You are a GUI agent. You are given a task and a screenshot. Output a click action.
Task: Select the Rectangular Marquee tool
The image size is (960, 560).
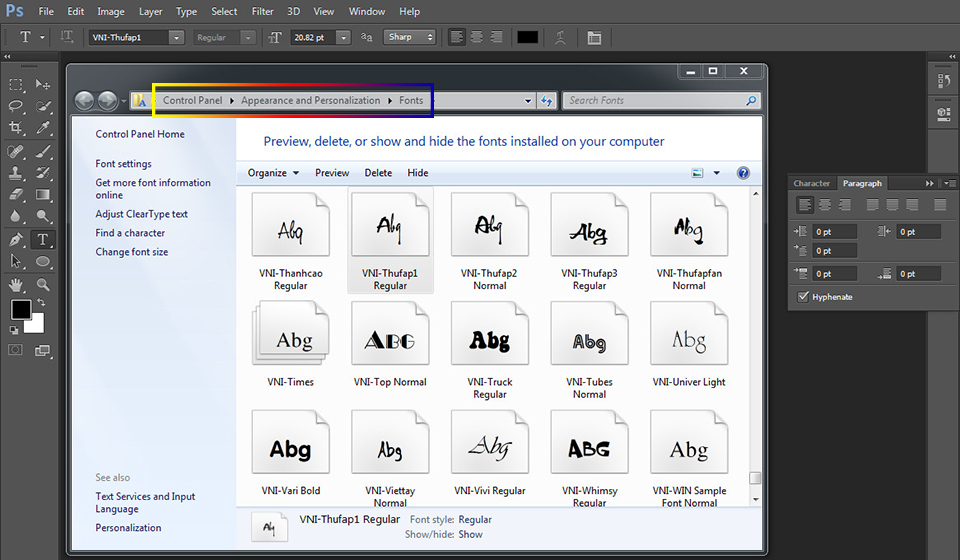click(16, 84)
